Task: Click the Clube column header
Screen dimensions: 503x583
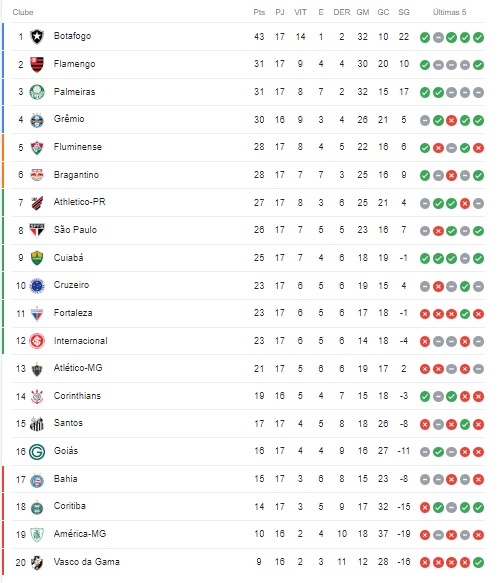Action: pos(23,12)
